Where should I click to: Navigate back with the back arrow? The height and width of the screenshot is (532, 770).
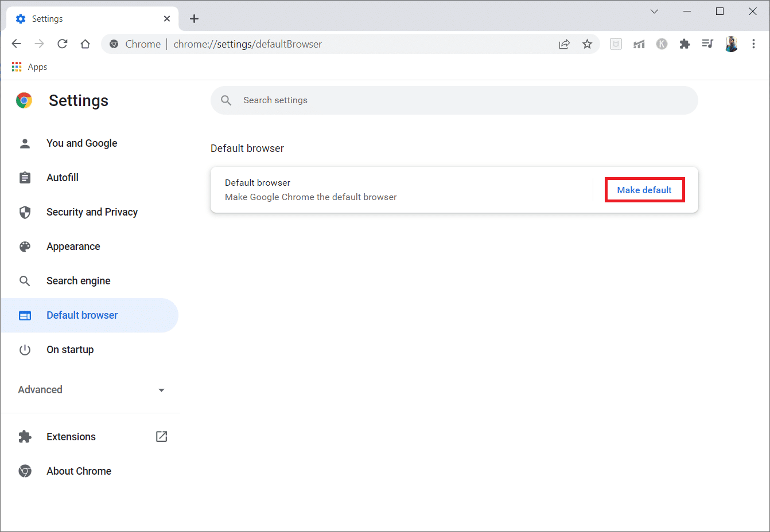pyautogui.click(x=17, y=44)
